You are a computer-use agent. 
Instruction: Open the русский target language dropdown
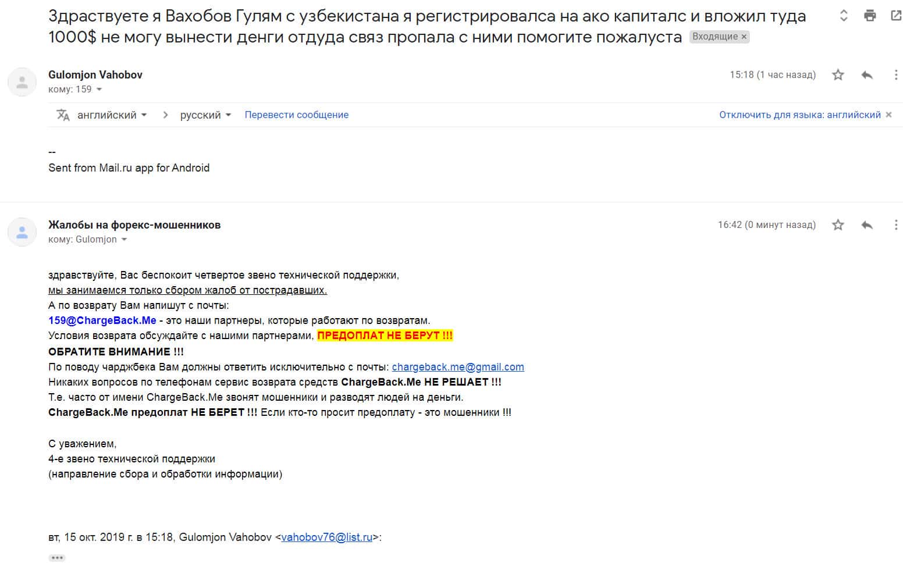click(205, 115)
